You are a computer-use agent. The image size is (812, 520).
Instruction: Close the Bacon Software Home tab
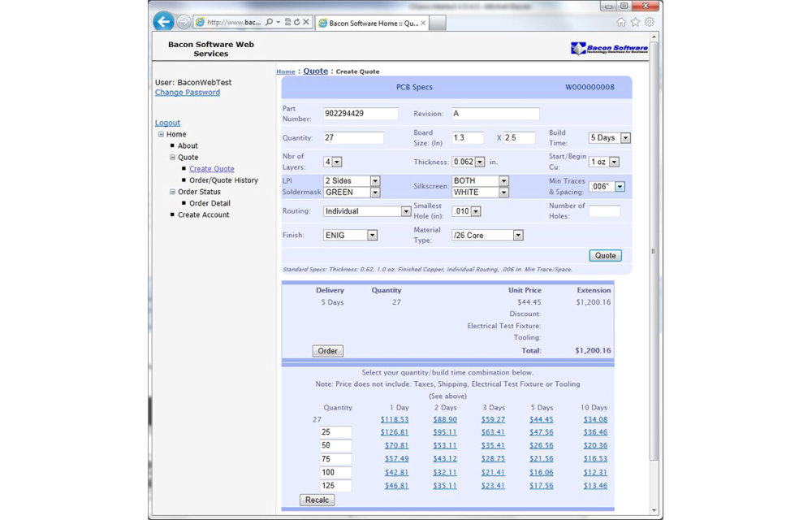[x=423, y=23]
